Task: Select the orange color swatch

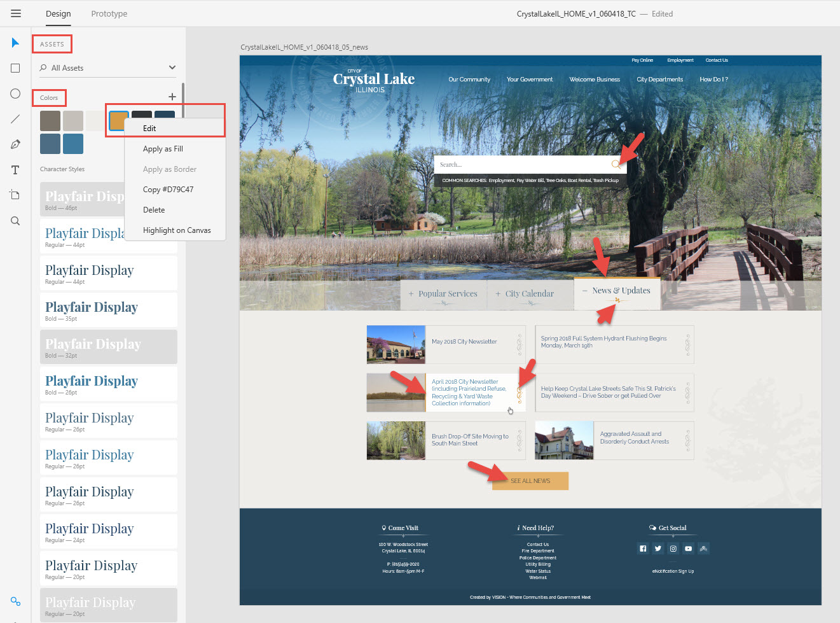Action: pyautogui.click(x=118, y=121)
